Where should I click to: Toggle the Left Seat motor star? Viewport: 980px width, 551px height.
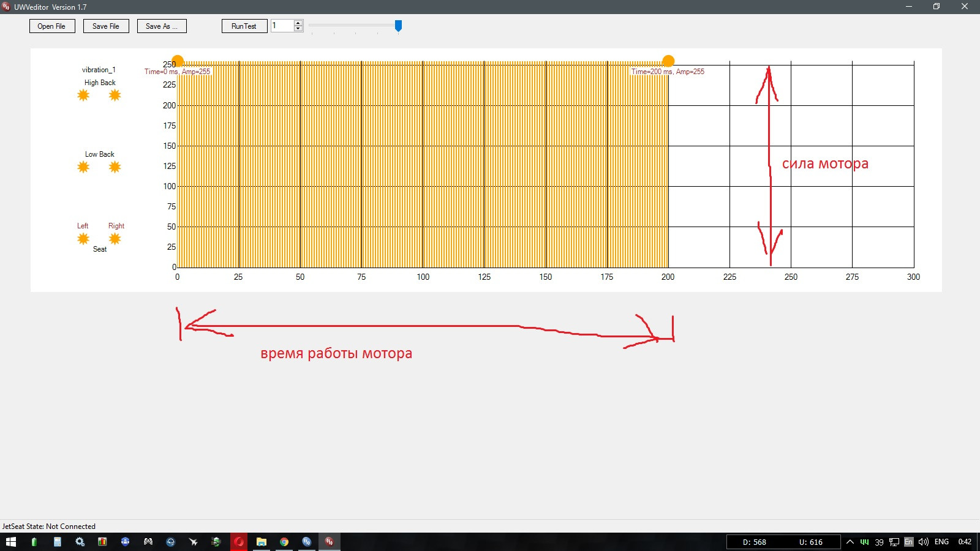pyautogui.click(x=83, y=239)
